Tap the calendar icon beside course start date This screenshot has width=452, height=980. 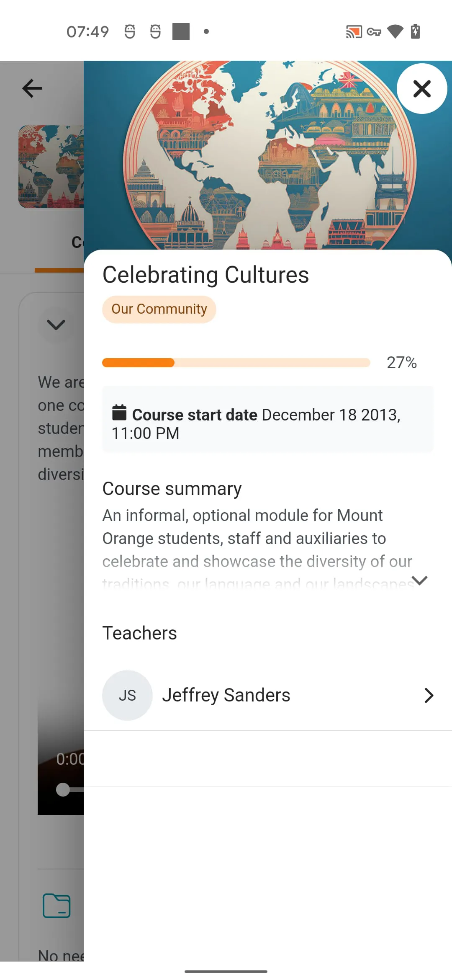(118, 414)
